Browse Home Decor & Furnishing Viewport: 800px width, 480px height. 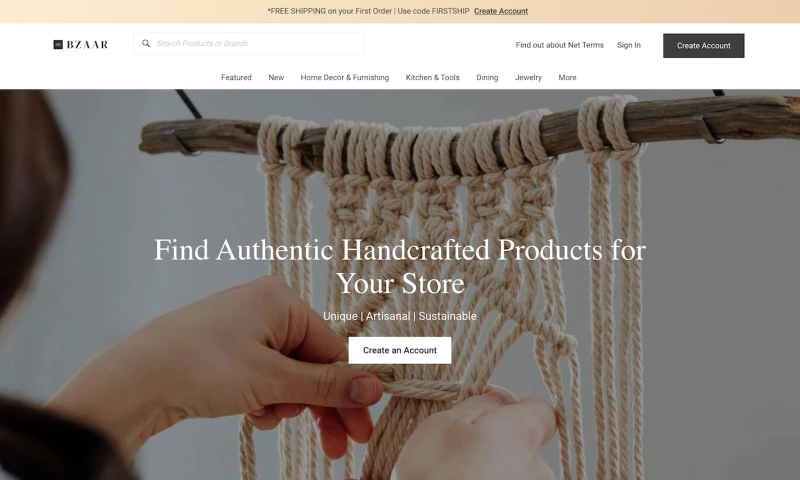tap(344, 78)
